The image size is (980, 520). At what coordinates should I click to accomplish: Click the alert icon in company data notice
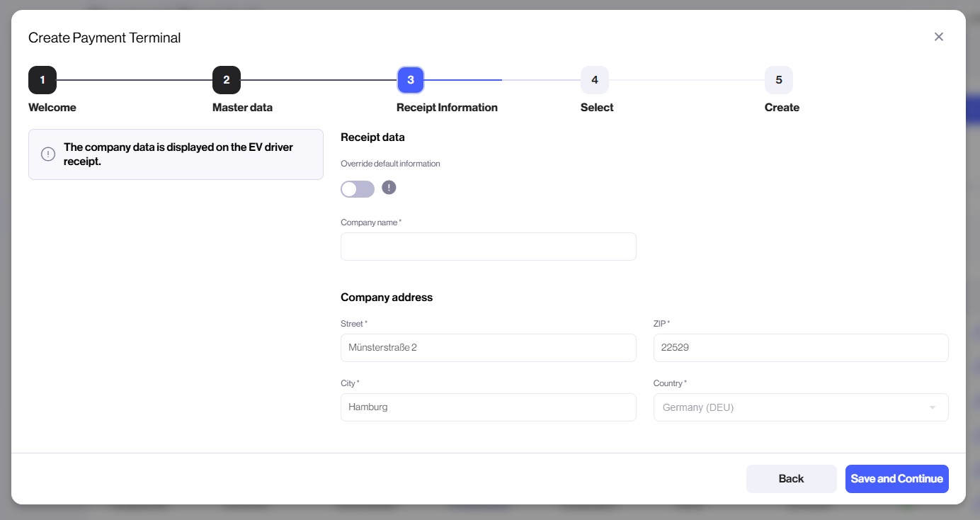(x=48, y=154)
